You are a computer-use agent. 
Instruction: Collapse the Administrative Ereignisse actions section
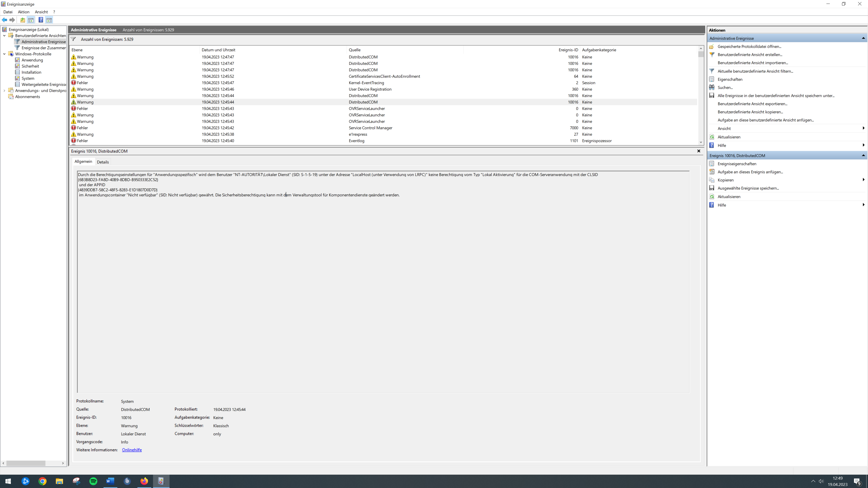863,38
